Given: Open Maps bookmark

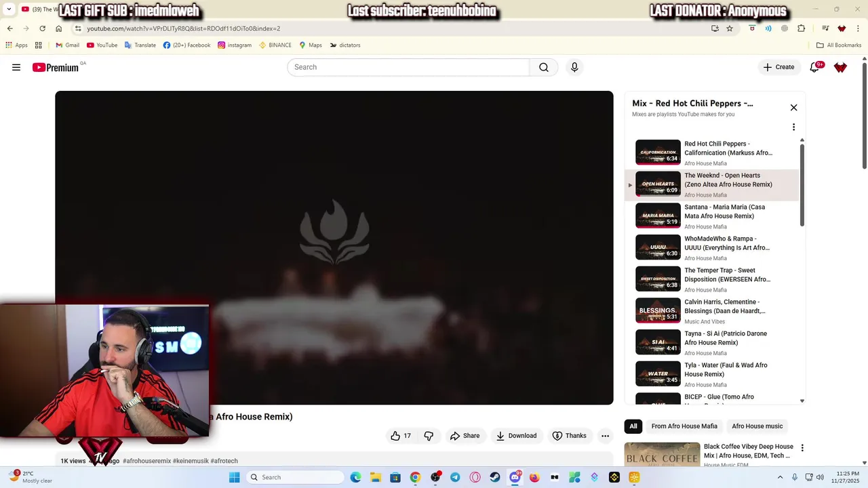Looking at the screenshot, I should click(310, 45).
